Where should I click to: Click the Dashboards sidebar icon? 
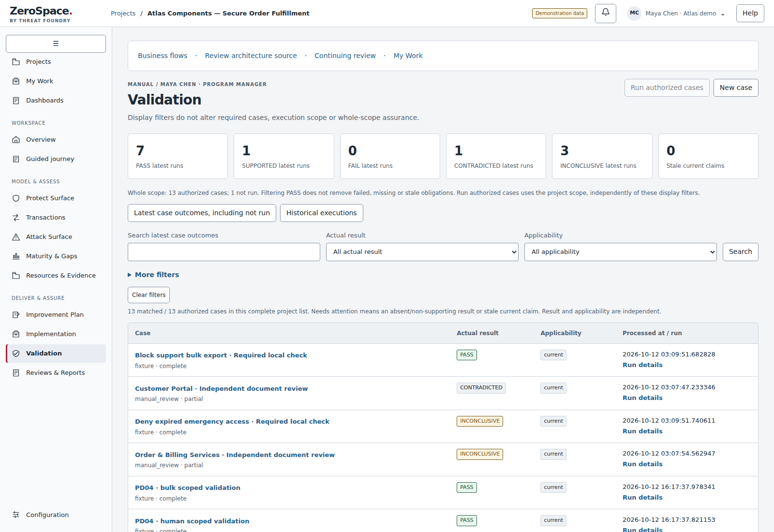pyautogui.click(x=16, y=101)
